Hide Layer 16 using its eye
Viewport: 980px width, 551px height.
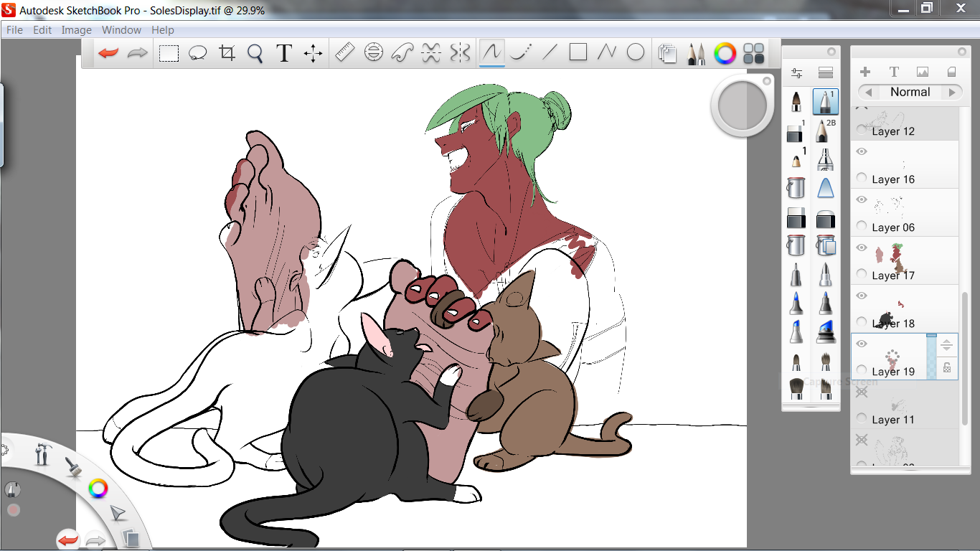click(x=862, y=151)
